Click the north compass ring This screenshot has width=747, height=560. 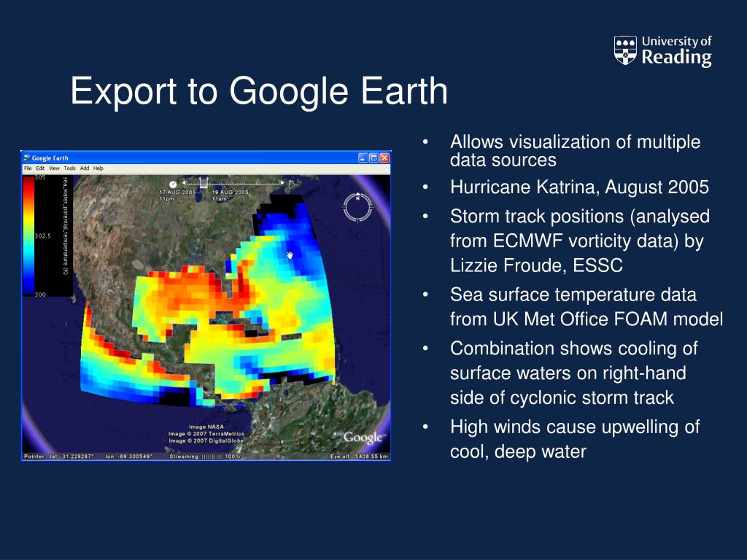(357, 207)
